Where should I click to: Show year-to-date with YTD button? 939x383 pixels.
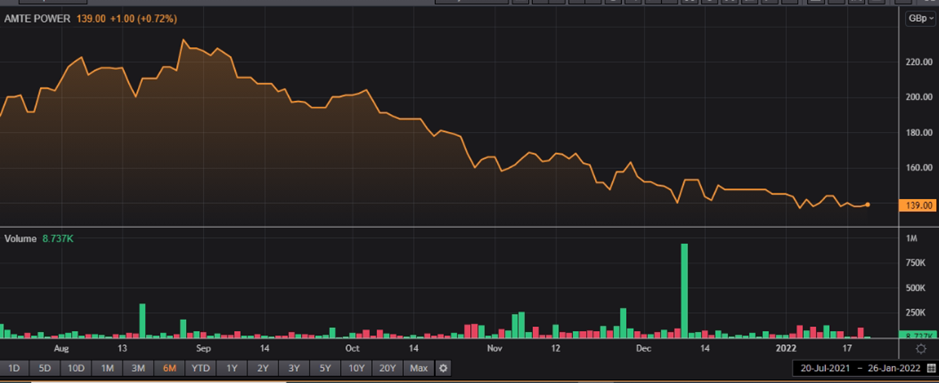click(x=201, y=368)
